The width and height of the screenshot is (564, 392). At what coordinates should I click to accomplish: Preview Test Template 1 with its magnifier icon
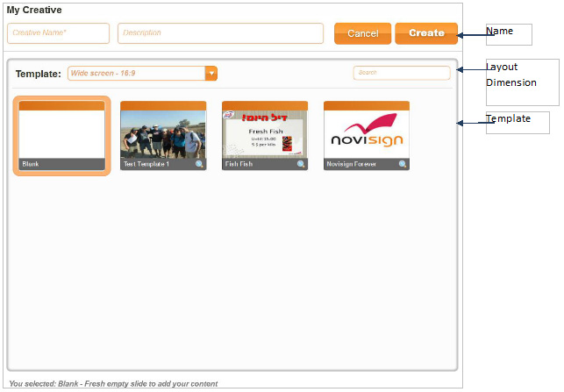coord(199,164)
